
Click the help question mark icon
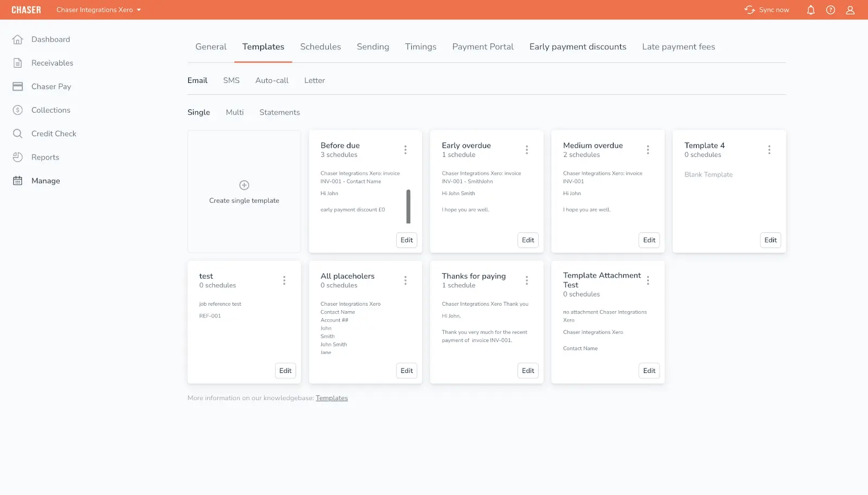830,10
